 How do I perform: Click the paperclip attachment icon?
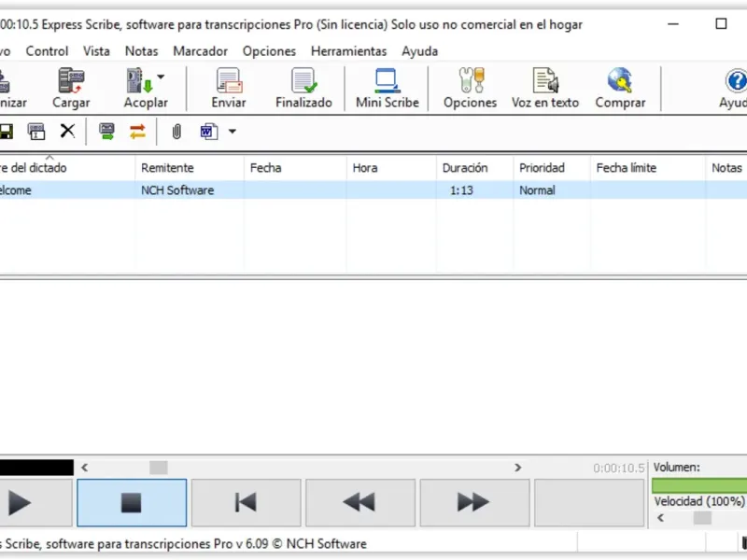point(176,132)
